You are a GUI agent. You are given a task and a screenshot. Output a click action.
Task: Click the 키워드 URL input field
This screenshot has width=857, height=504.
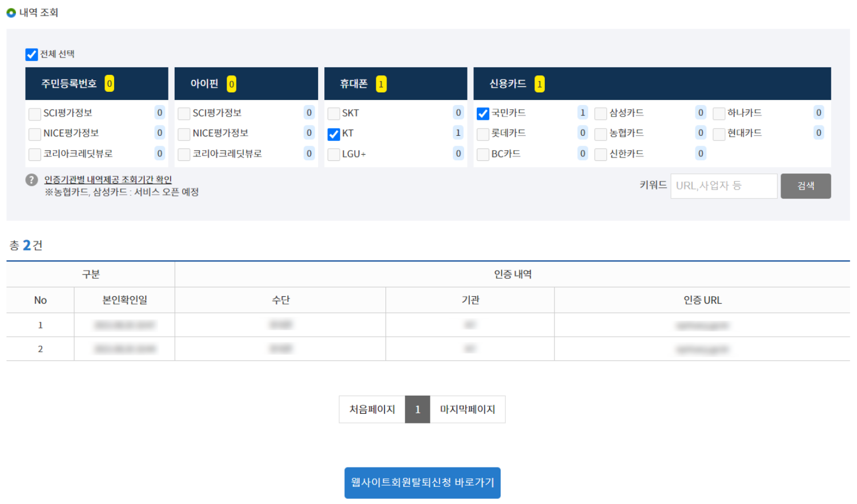click(x=723, y=186)
